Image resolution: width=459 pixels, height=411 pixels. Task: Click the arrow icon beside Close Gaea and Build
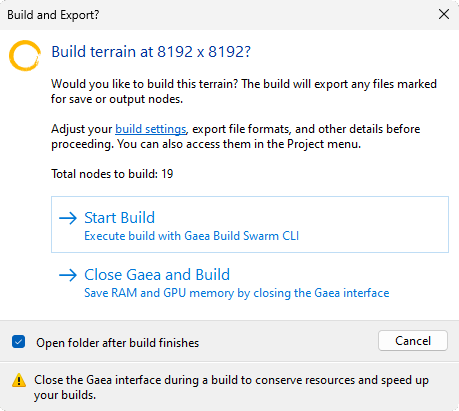click(68, 275)
